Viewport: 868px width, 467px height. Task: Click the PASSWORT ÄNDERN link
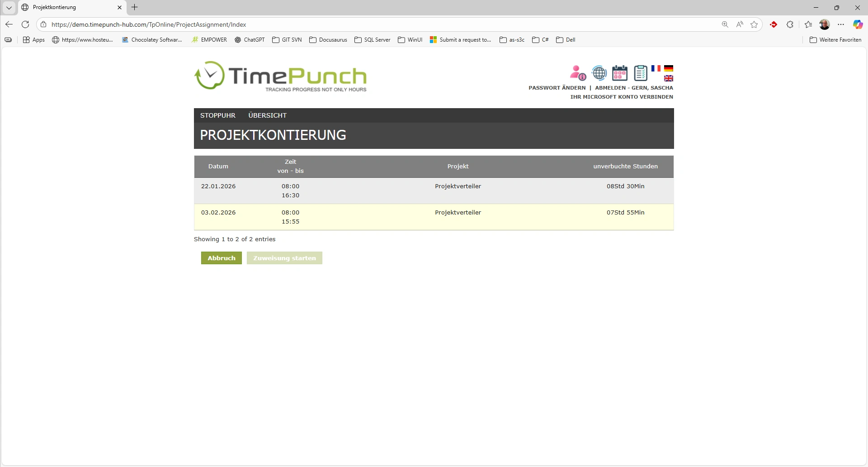tap(557, 88)
